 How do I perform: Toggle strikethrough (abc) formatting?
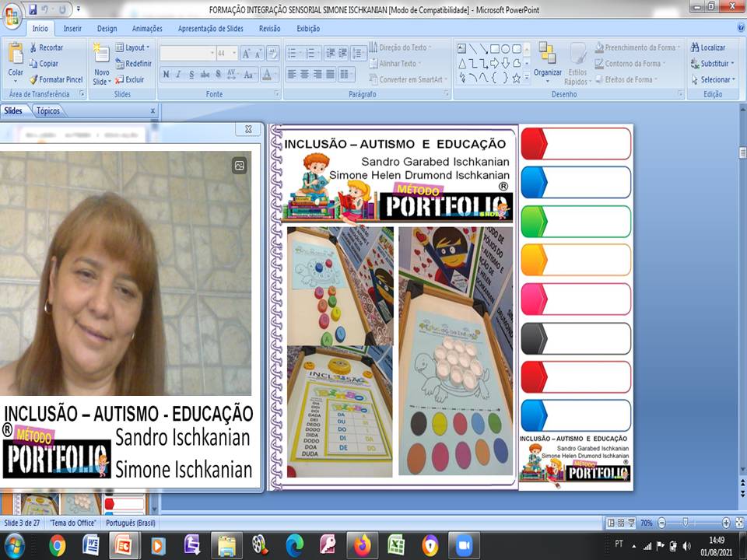(205, 75)
